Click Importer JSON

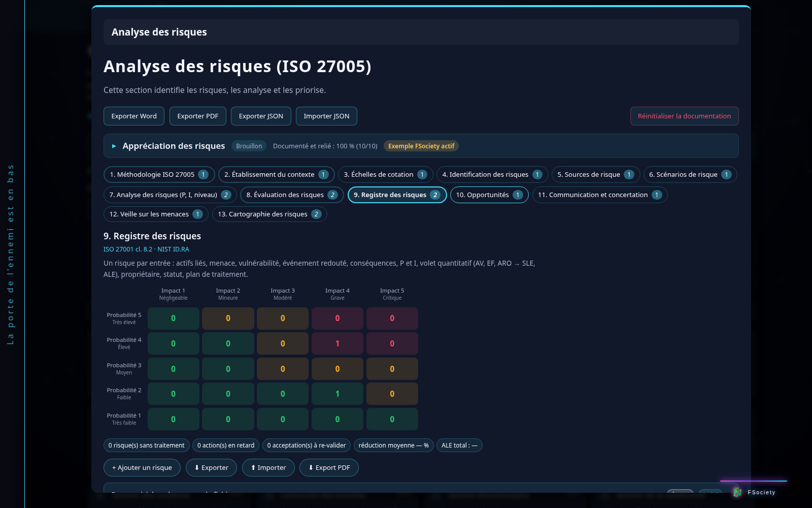[326, 116]
